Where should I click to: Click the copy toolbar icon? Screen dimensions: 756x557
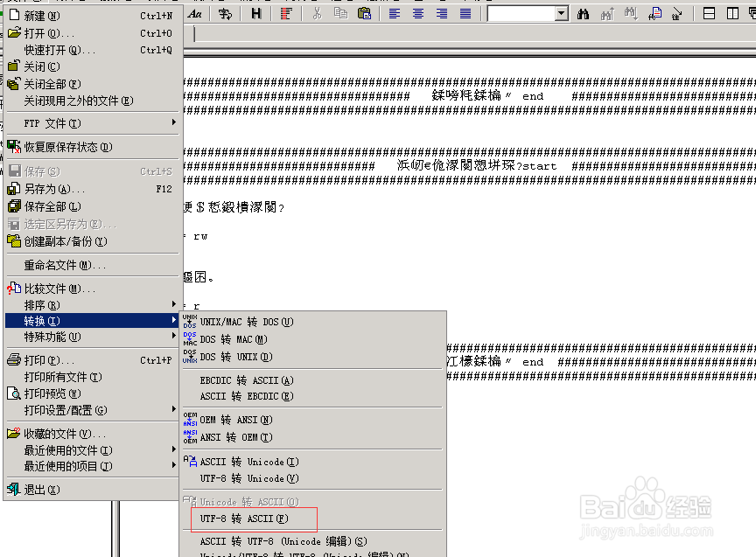pos(340,13)
